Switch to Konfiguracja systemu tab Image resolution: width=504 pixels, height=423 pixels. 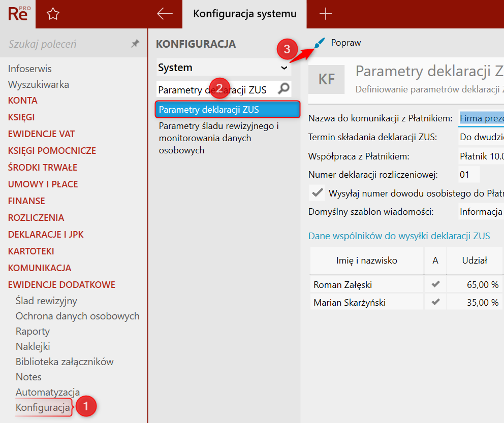(x=244, y=14)
